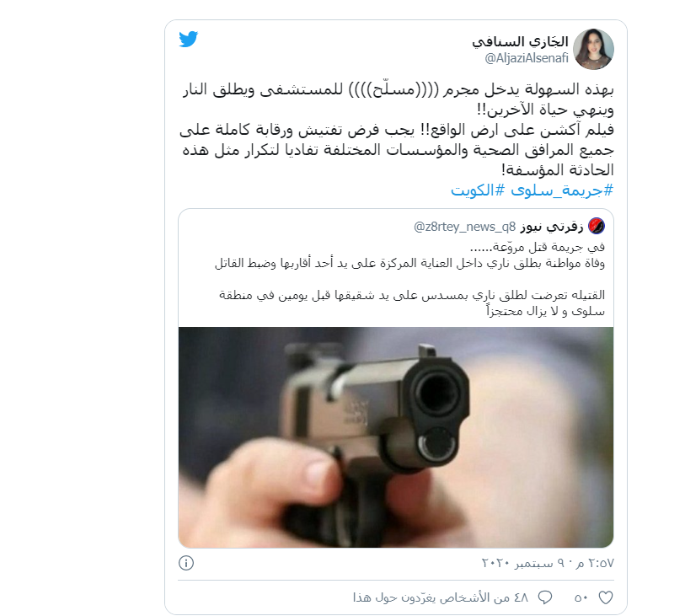This screenshot has height=616, width=685.
Task: Like the tweet with the heart icon
Action: tap(606, 597)
